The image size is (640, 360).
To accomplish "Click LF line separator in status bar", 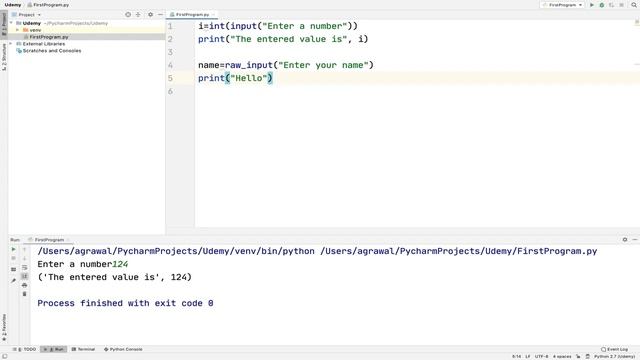I will coord(528,356).
